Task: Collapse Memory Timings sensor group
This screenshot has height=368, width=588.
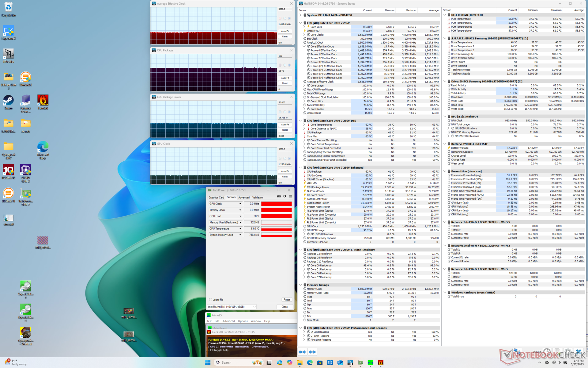Action: 300,285
